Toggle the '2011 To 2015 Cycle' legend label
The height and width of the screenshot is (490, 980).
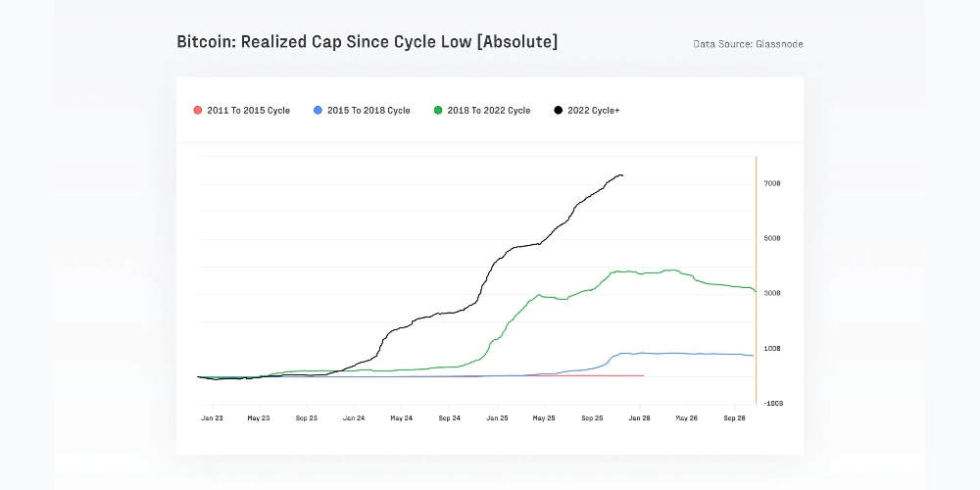click(248, 111)
